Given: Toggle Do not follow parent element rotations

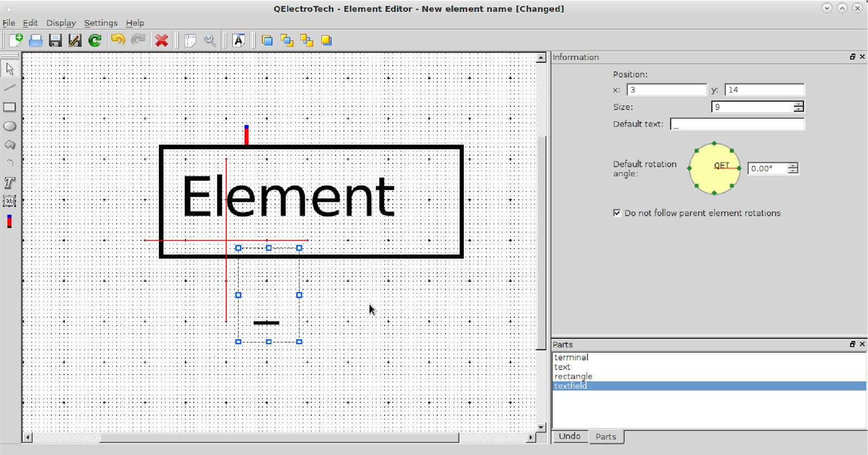Looking at the screenshot, I should (x=617, y=213).
